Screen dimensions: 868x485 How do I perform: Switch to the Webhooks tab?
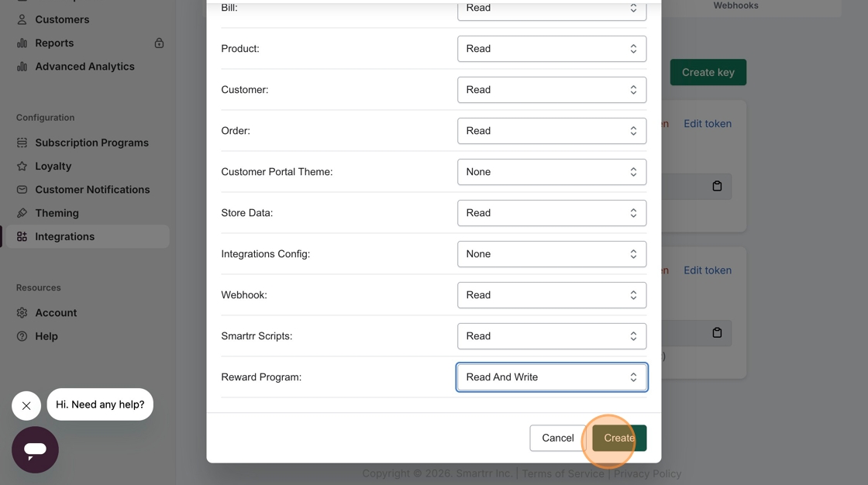click(x=735, y=5)
